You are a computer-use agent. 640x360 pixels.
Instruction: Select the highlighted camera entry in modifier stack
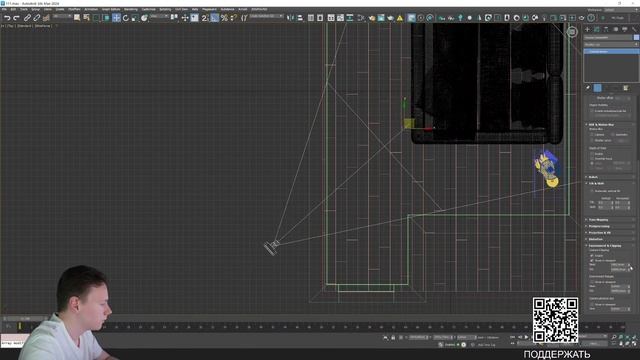[x=611, y=51]
